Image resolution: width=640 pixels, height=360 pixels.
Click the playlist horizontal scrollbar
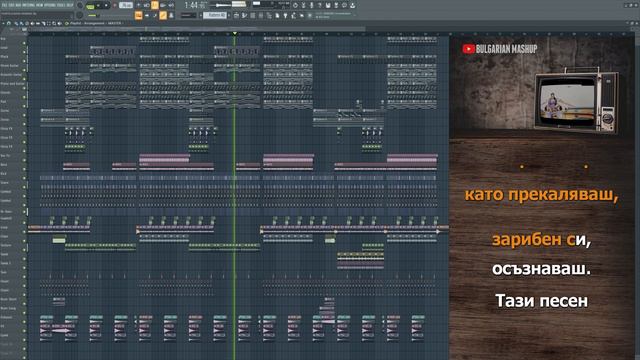(196, 29)
